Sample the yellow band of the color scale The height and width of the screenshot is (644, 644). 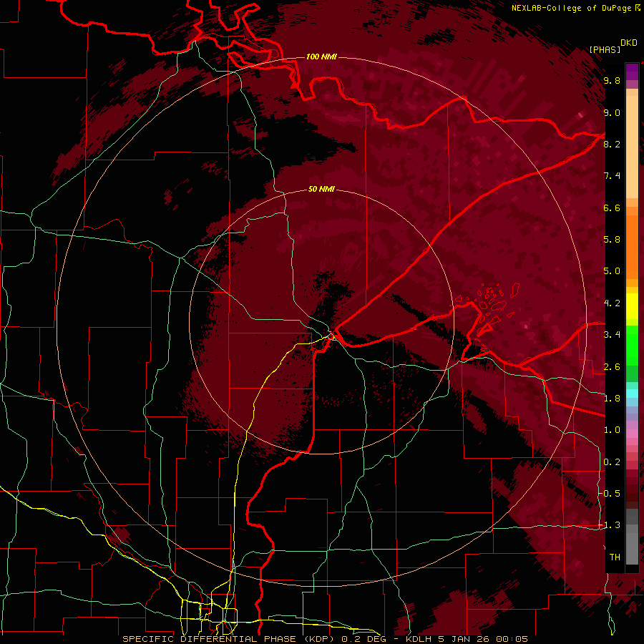(x=632, y=306)
